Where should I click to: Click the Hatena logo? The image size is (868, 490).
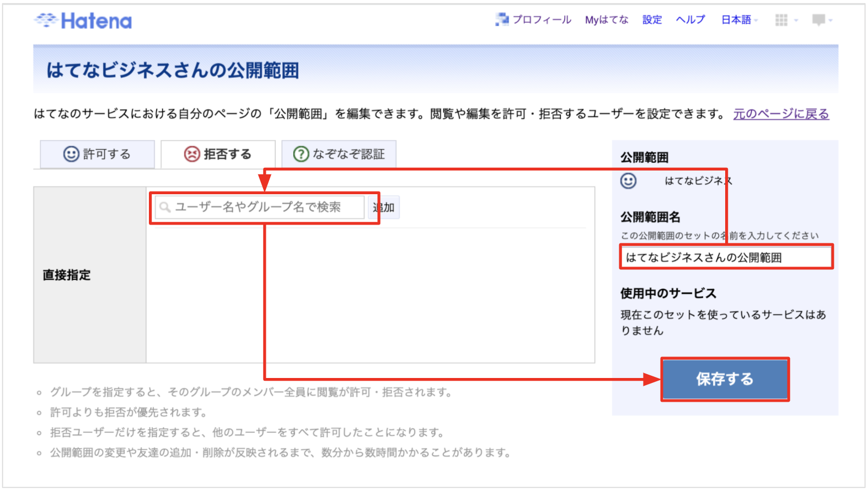click(x=83, y=21)
